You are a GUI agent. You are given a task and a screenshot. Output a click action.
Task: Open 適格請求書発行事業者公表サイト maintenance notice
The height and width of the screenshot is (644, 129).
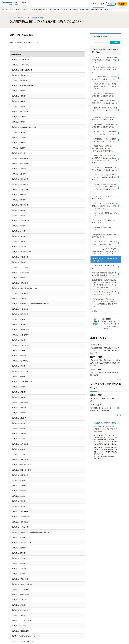[105, 351]
